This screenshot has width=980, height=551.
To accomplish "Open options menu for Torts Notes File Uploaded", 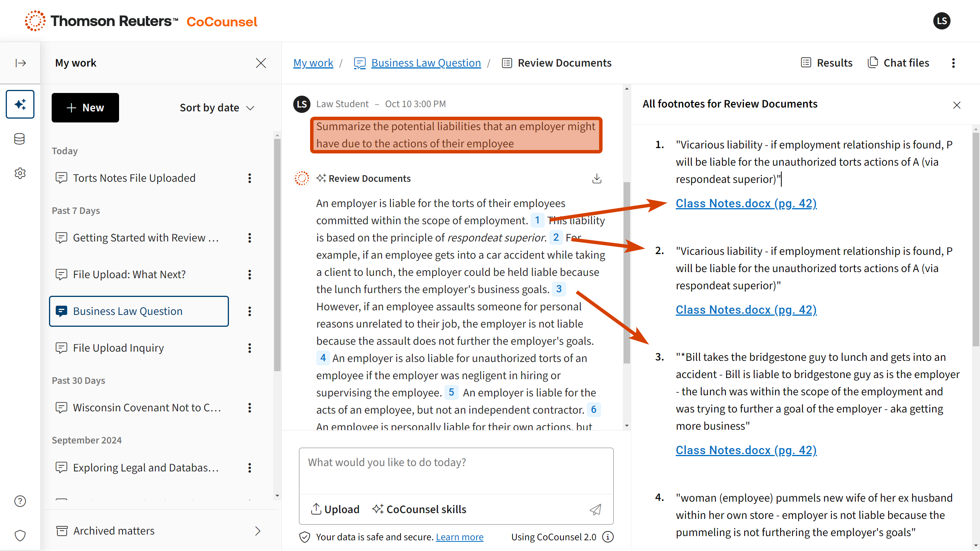I will (250, 178).
